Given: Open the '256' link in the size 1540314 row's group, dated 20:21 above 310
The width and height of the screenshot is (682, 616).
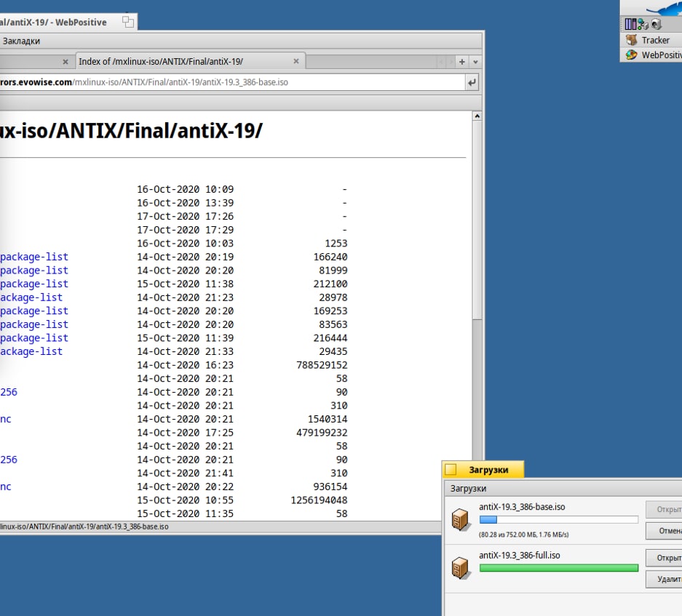Looking at the screenshot, I should coord(9,392).
